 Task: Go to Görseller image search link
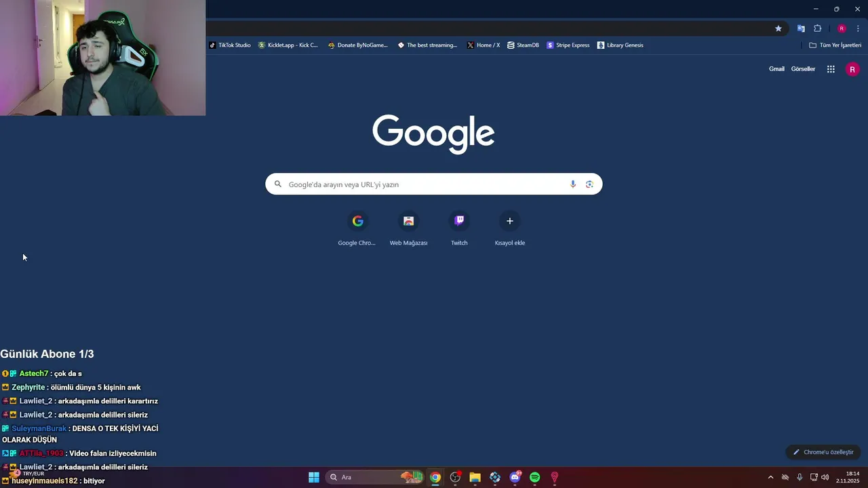point(803,69)
